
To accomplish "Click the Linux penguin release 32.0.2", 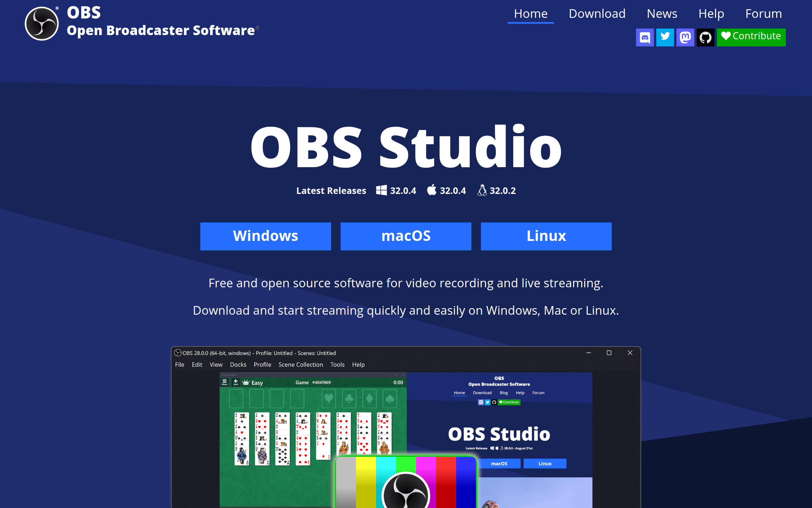I will tap(496, 190).
